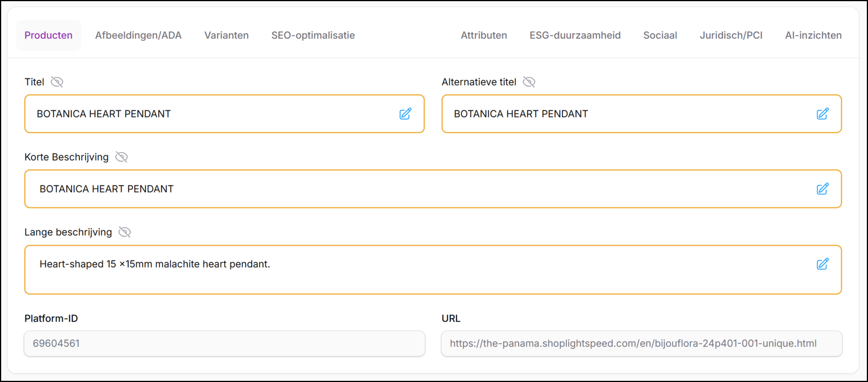Screen dimensions: 868x382
Task: Open the Afbeeldingen/ADA tab
Action: [x=138, y=35]
